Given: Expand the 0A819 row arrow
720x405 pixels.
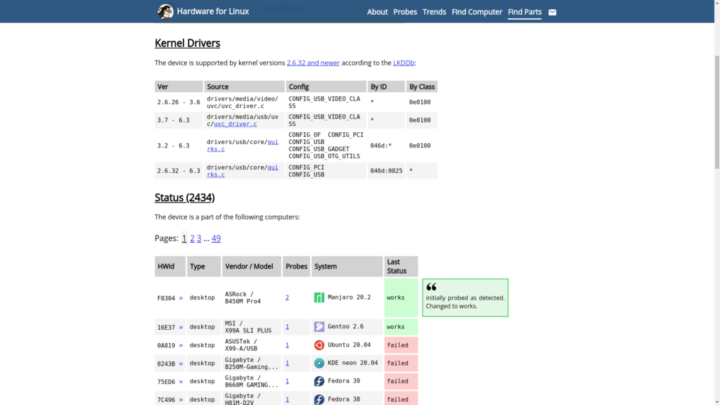Looking at the screenshot, I should pos(181,345).
